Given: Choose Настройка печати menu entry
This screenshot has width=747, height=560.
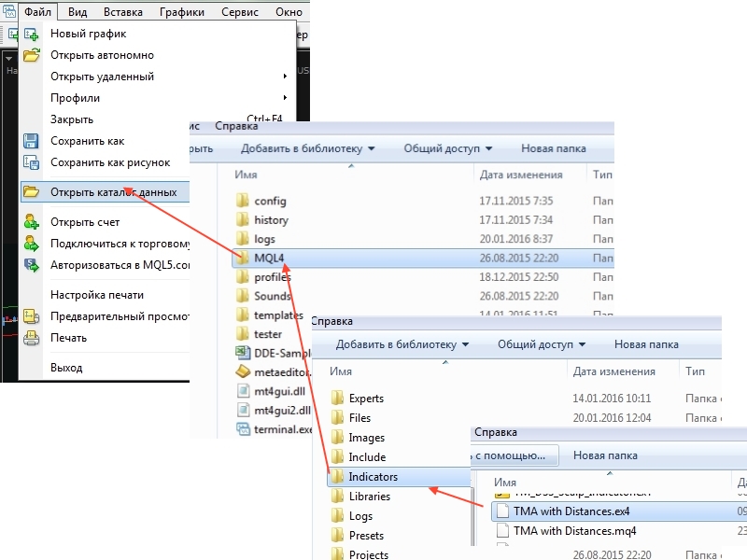Looking at the screenshot, I should [97, 295].
